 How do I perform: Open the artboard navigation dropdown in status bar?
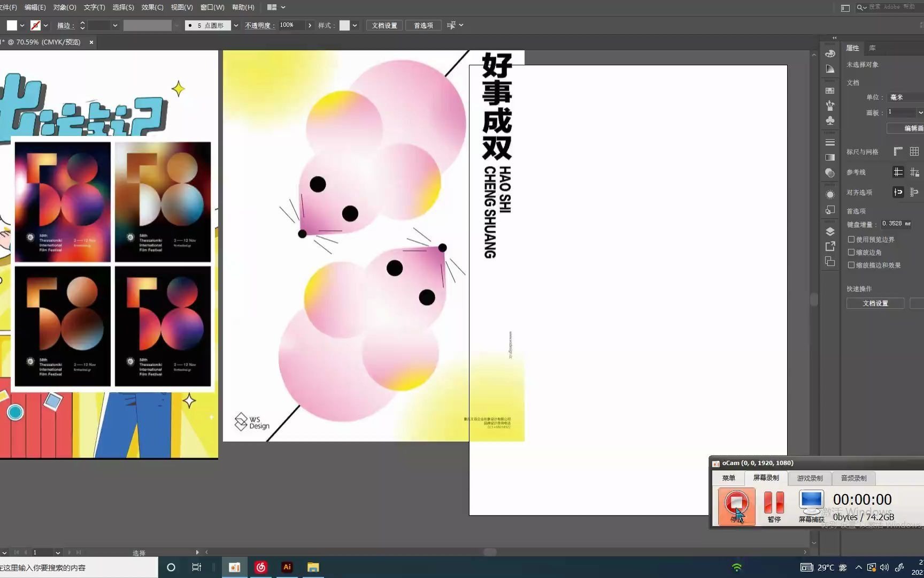click(58, 552)
